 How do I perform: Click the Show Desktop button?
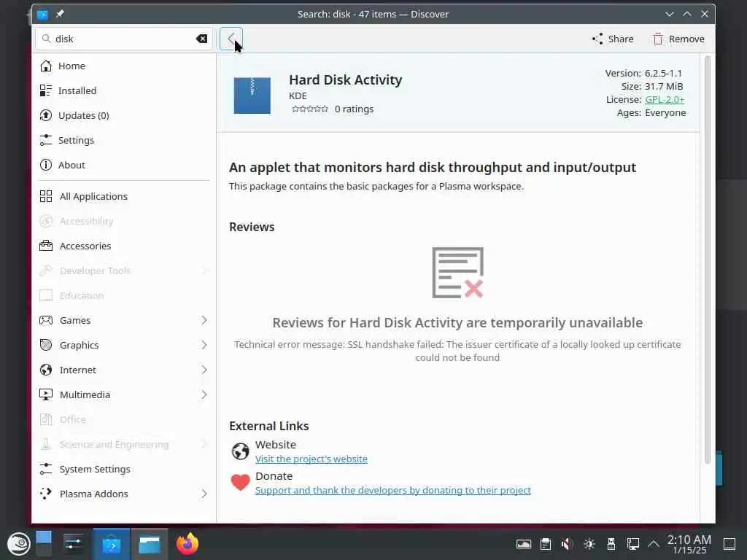(729, 544)
